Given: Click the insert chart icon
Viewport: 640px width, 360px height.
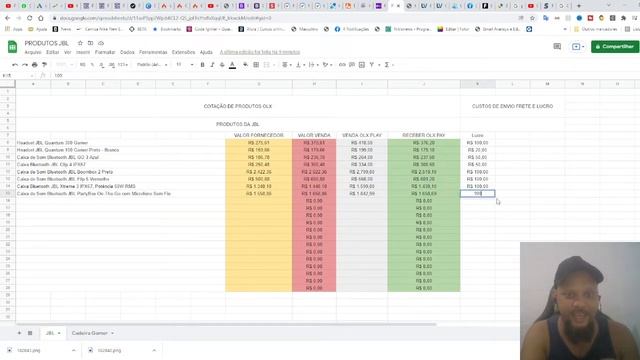Looking at the screenshot, I should [x=362, y=65].
